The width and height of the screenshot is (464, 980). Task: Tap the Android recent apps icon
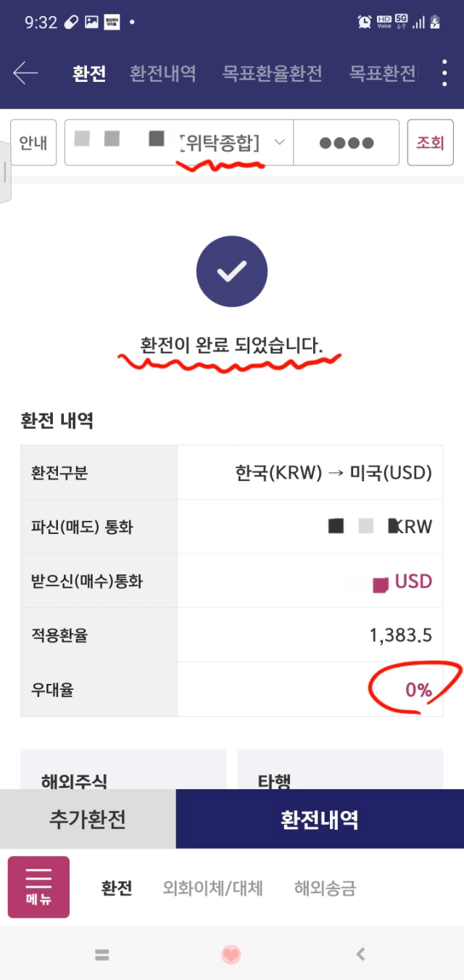pyautogui.click(x=102, y=955)
